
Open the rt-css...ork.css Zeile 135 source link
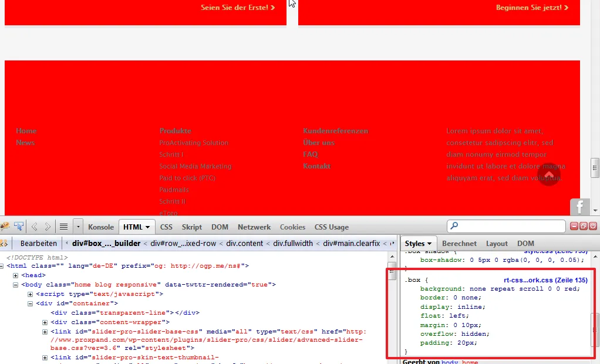point(545,280)
